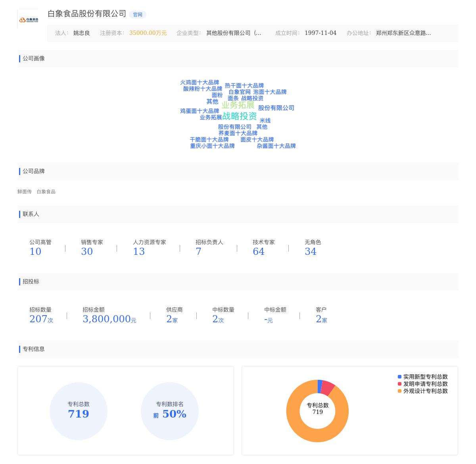Click word cloud term 战略投资 in teal

tap(240, 116)
